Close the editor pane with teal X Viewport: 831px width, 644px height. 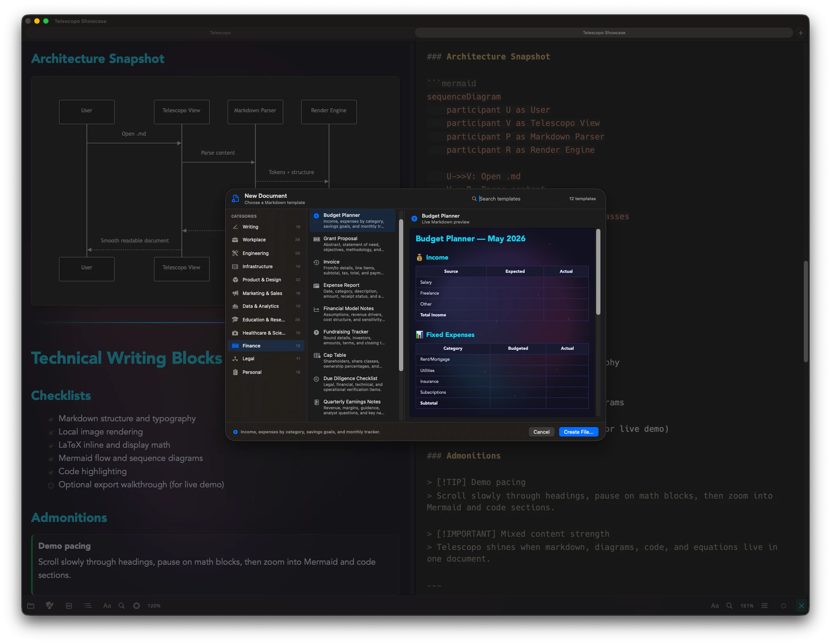point(801,606)
